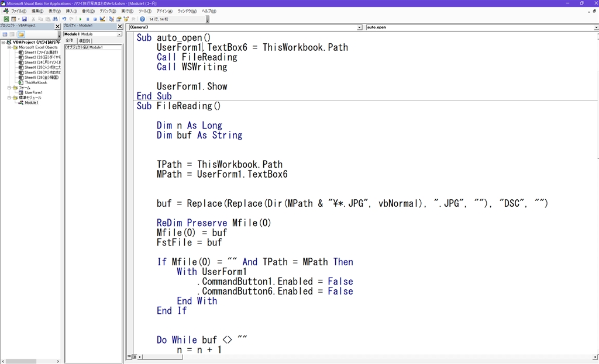Toggle Folders view in project panel

pyautogui.click(x=21, y=34)
